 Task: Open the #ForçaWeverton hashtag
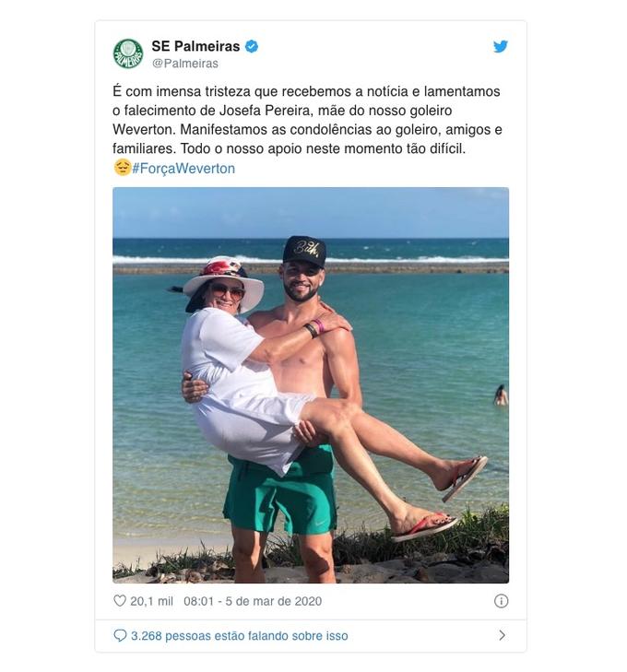(183, 169)
